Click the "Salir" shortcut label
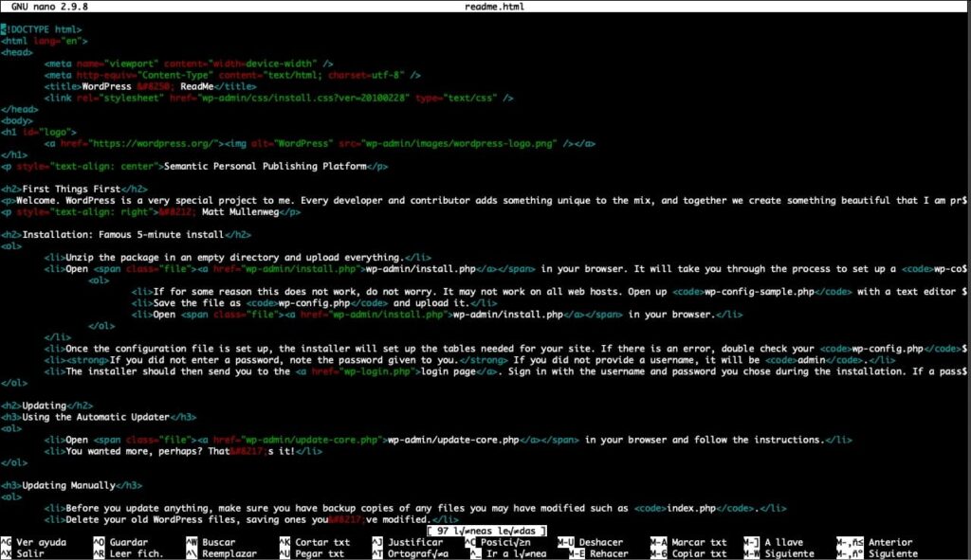Viewport: 971px width, 560px height. click(29, 553)
